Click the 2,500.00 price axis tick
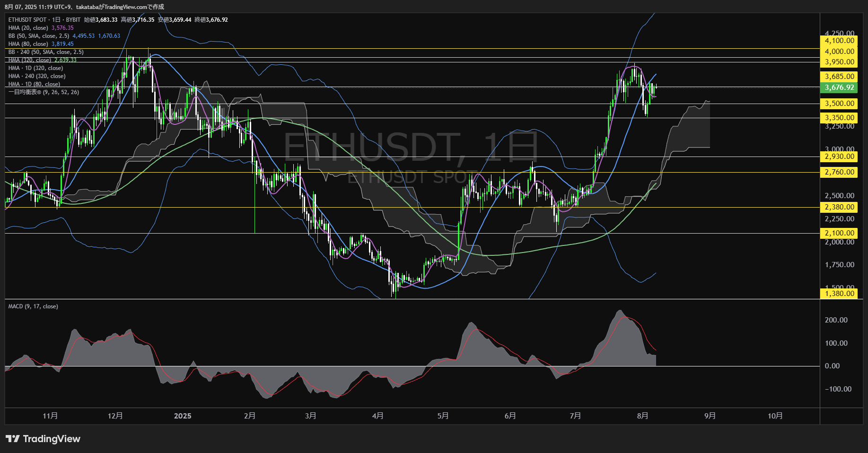 point(840,196)
